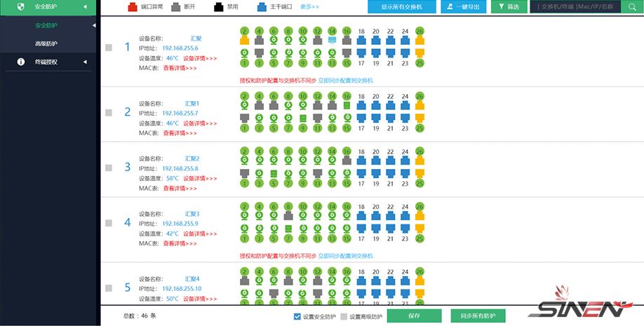Select gray disconnected port 4 icon of switch 1
The image size is (644, 326).
click(x=259, y=40)
